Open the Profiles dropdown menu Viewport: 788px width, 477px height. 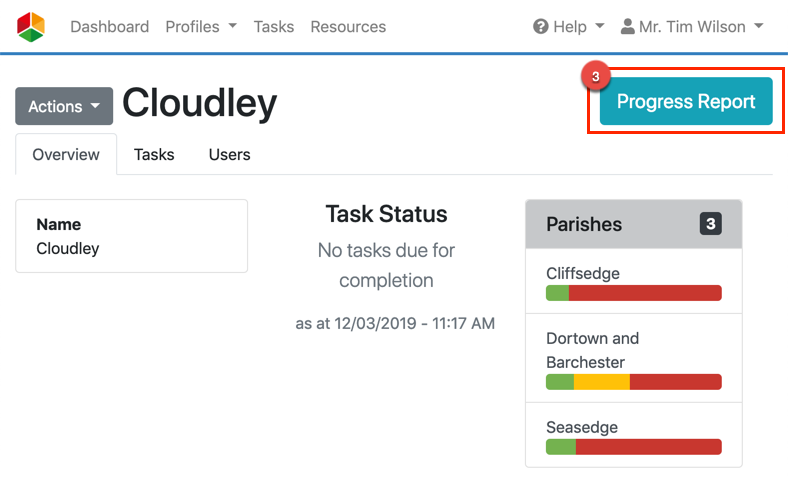click(201, 27)
